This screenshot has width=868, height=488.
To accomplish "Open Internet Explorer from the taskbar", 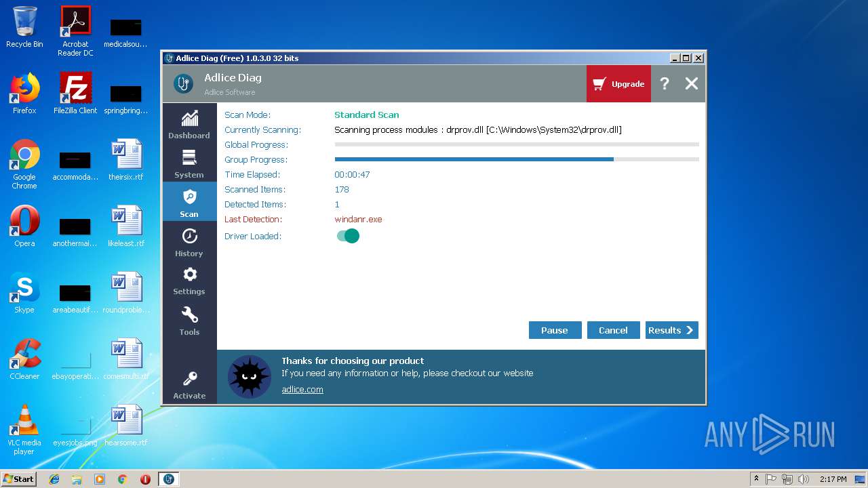I will (54, 479).
